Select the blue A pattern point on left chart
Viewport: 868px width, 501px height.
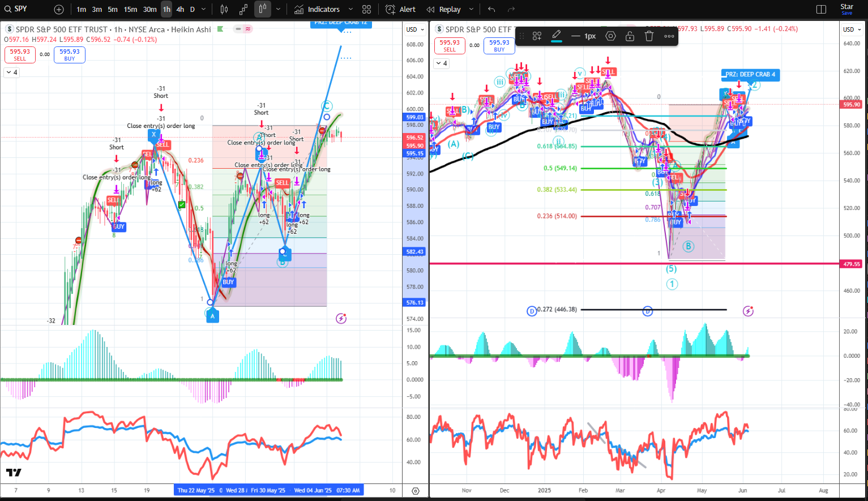[212, 316]
